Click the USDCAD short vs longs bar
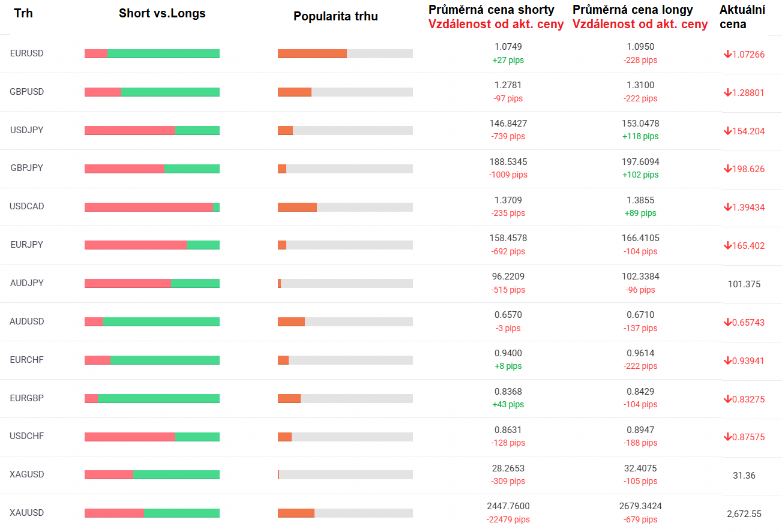782x532 pixels. coord(152,207)
